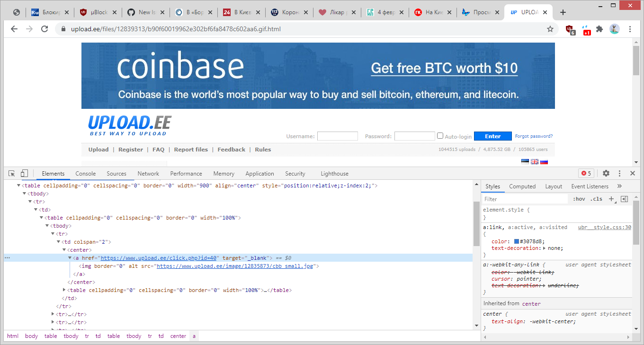644x345 pixels.
Task: Click the Coinbase banner advertisement
Action: click(x=318, y=76)
